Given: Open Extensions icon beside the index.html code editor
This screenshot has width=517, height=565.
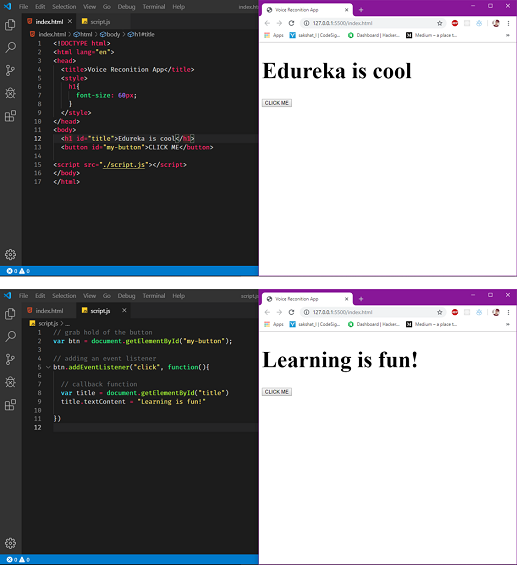Looking at the screenshot, I should click(10, 116).
